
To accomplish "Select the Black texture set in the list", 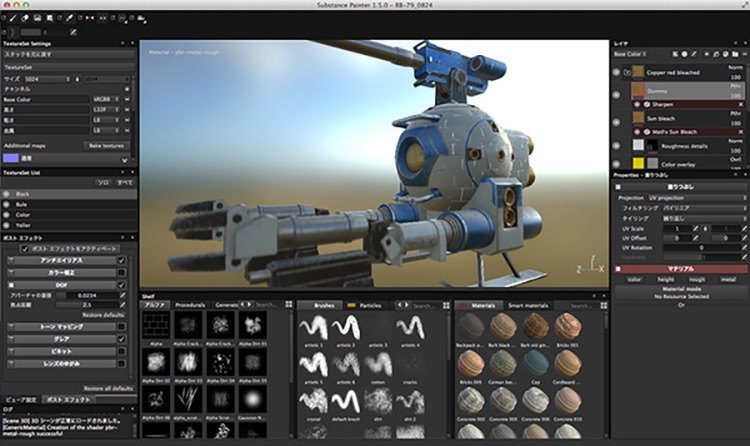I will [x=69, y=194].
